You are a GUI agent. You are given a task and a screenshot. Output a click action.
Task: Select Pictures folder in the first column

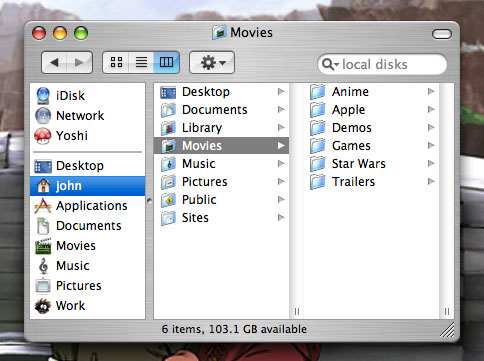pyautogui.click(x=221, y=182)
